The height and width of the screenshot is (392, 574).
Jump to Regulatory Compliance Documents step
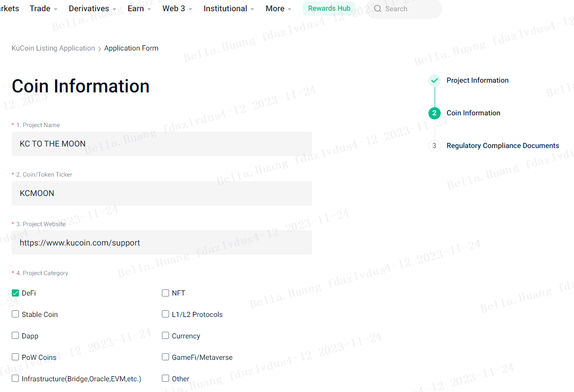[503, 145]
